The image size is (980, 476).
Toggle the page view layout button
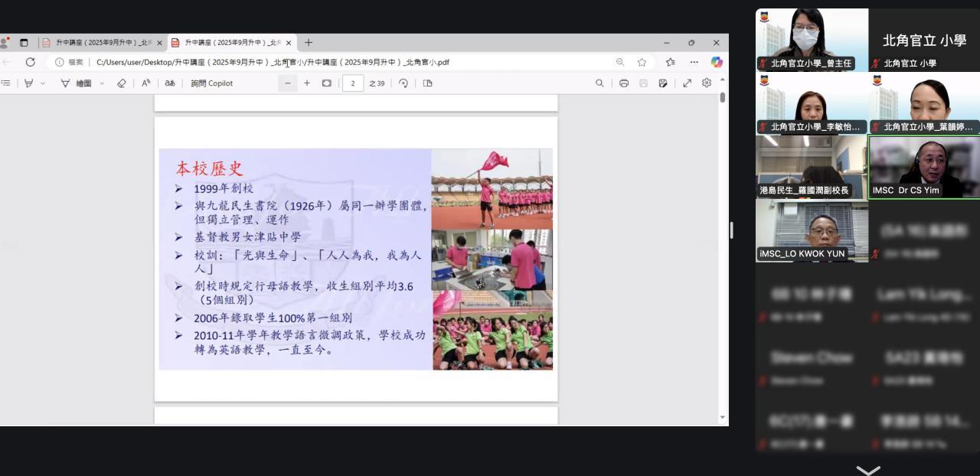point(427,83)
